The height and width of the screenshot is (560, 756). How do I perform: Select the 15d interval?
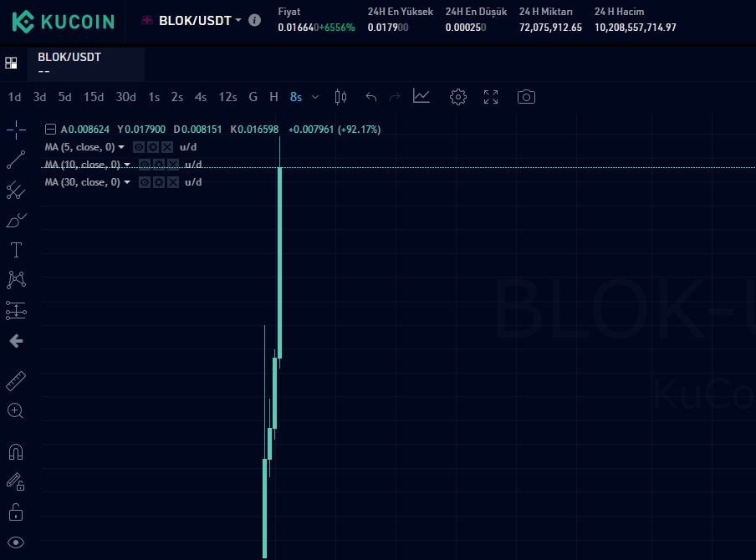point(94,97)
